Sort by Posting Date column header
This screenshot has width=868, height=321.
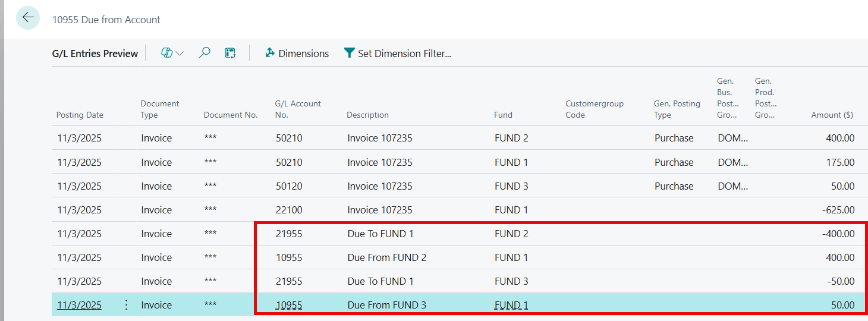80,115
